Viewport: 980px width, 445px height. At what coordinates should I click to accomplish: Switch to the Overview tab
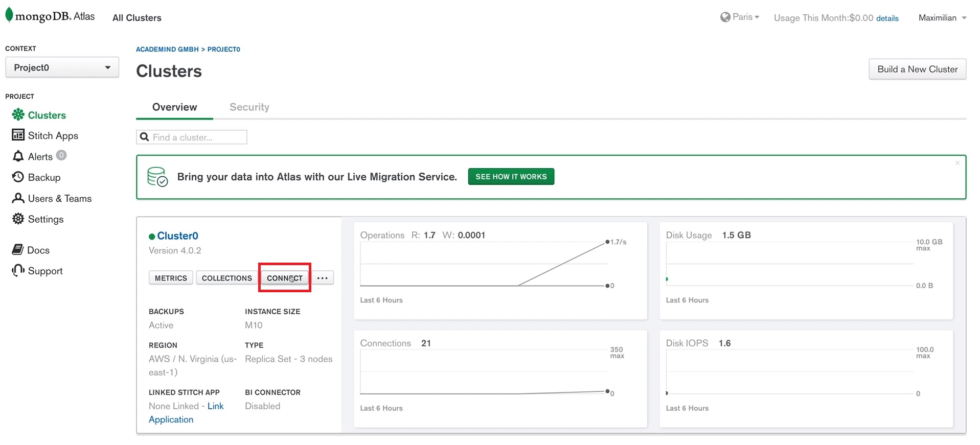174,107
